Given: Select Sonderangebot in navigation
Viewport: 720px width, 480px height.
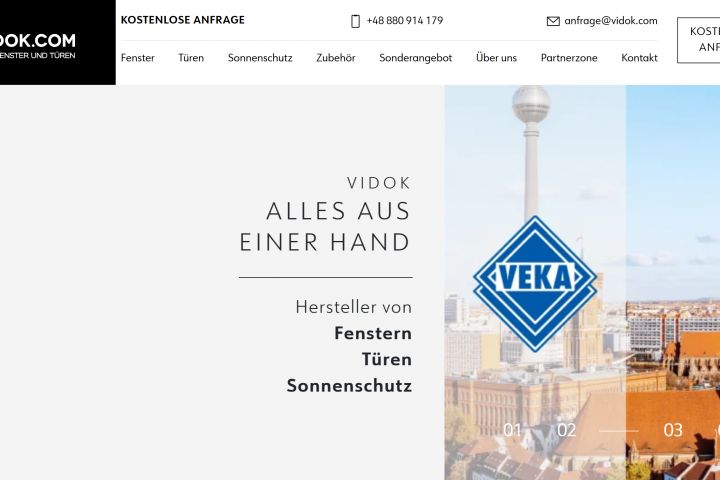Looking at the screenshot, I should tap(416, 58).
